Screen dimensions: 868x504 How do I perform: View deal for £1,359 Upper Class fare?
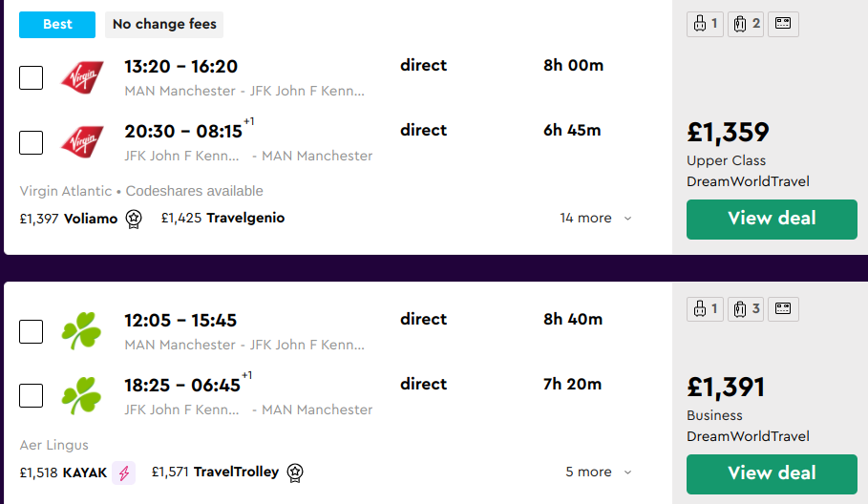[x=772, y=219]
